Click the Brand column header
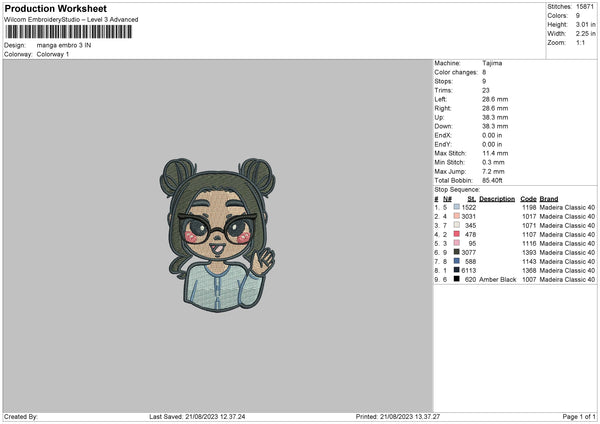The width and height of the screenshot is (600, 424). click(549, 199)
